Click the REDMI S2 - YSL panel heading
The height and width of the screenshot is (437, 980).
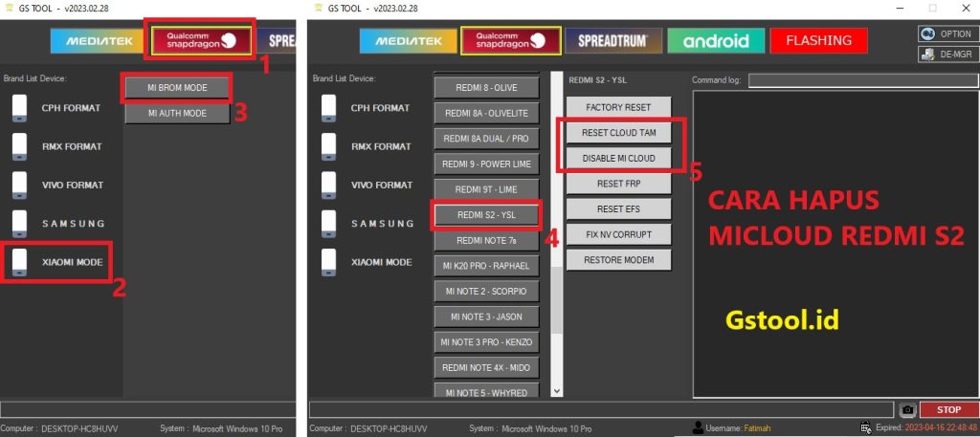tap(597, 80)
